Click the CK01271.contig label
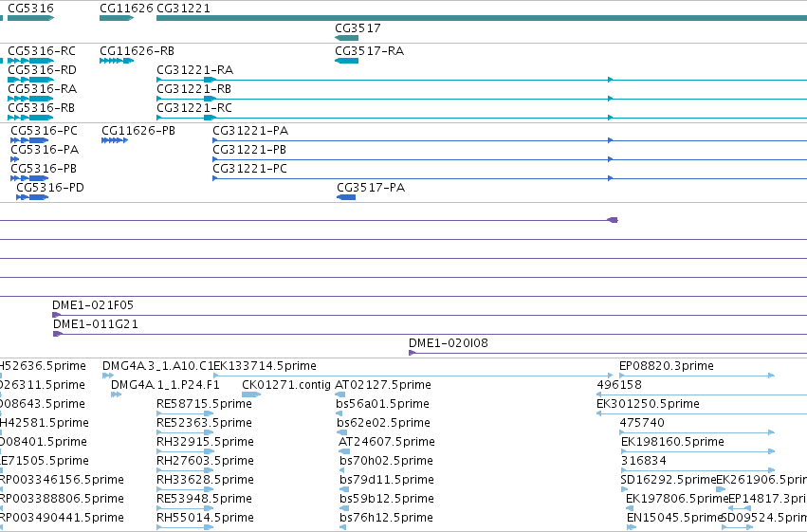807x532 pixels. coord(286,385)
